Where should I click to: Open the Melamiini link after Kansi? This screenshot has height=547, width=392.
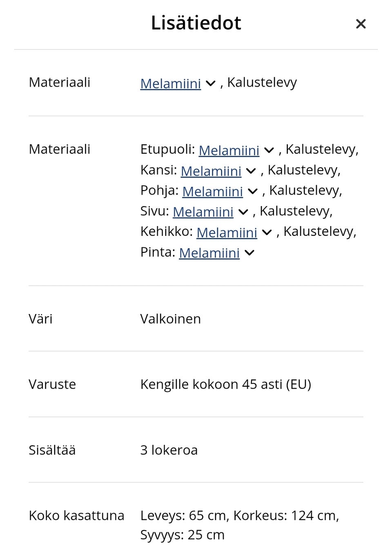211,171
